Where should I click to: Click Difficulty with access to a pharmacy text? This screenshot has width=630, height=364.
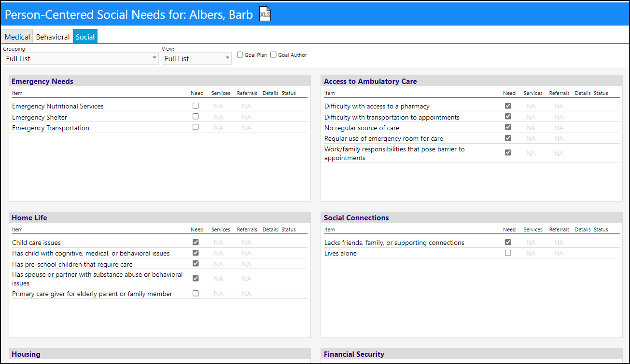pos(377,106)
